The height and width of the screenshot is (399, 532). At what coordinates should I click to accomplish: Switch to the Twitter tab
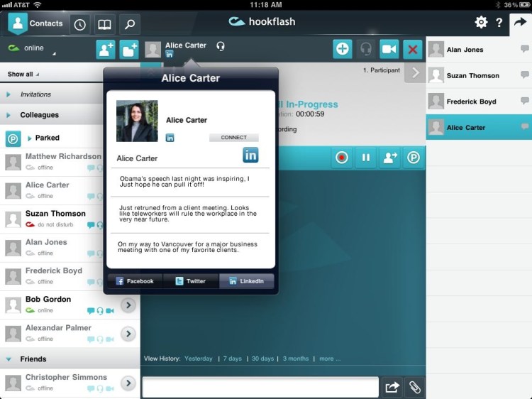(191, 281)
